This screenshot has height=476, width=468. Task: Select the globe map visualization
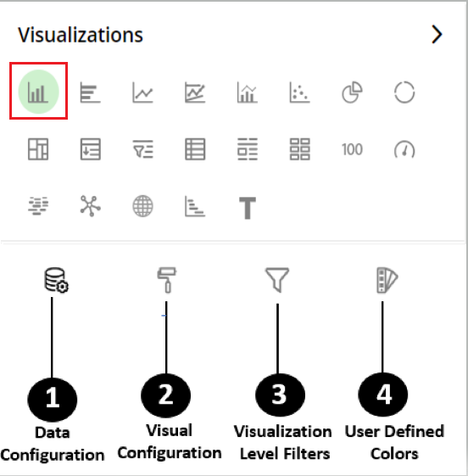[142, 206]
